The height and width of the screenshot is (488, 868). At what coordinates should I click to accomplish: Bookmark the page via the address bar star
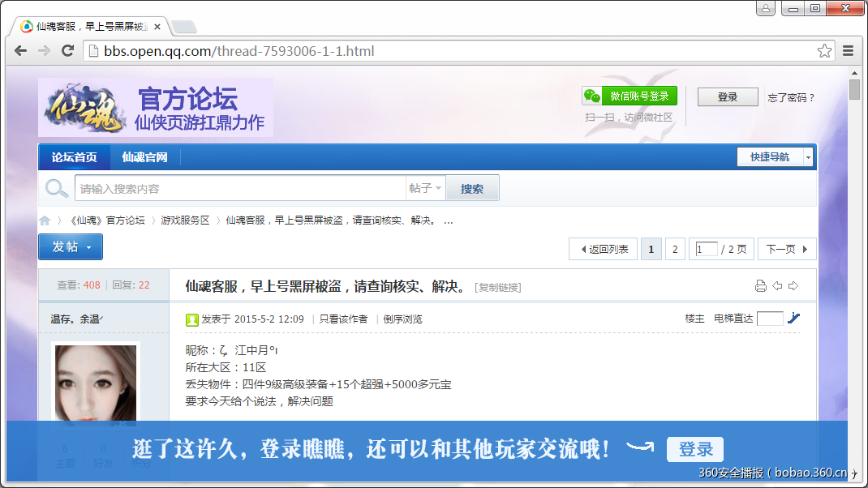[x=824, y=50]
